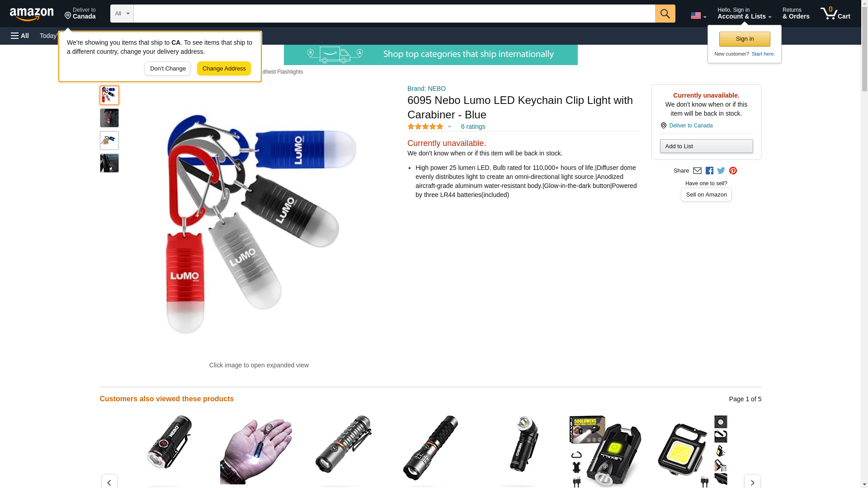868x488 pixels.
Task: Expand the star rating breakdown arrow
Action: (x=449, y=127)
